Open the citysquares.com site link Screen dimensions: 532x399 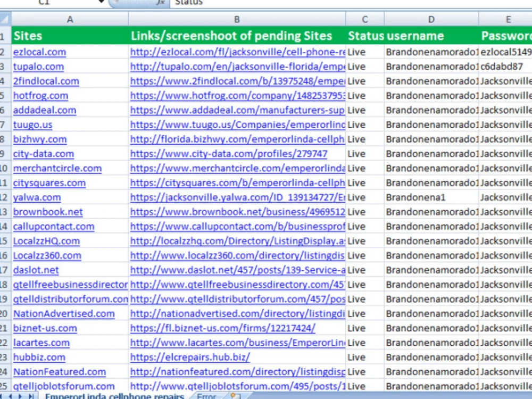click(49, 183)
